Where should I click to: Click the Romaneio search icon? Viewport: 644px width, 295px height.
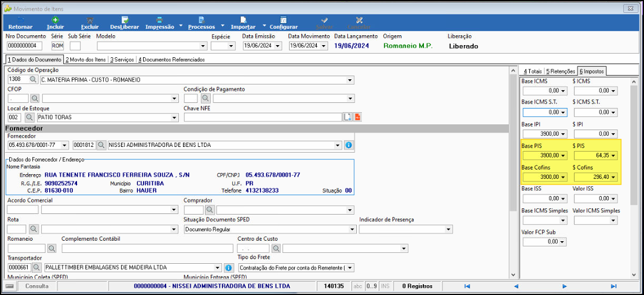point(52,248)
